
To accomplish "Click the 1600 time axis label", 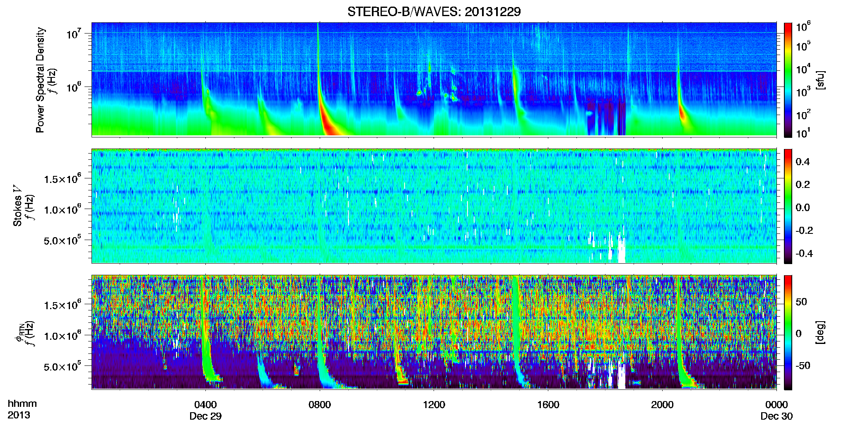I will point(548,405).
